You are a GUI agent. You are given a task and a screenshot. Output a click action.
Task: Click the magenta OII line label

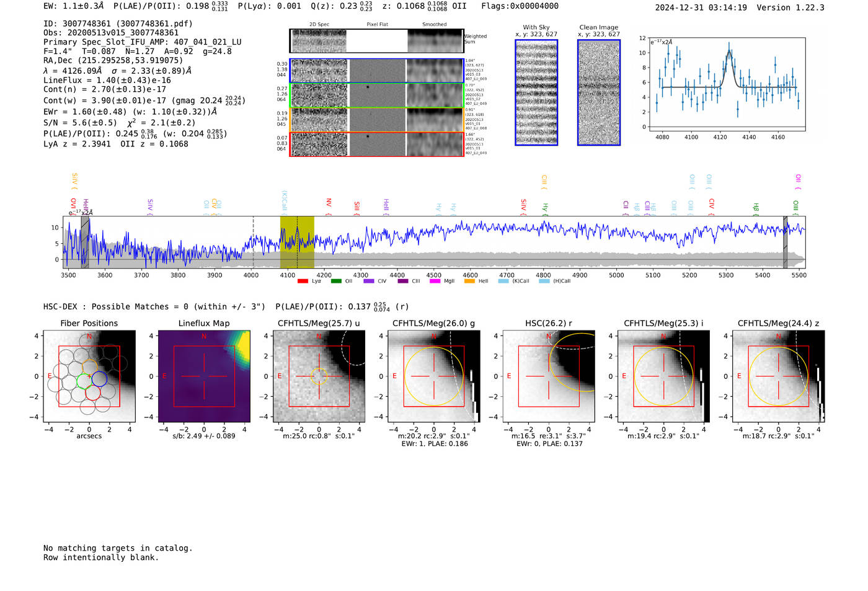point(798,182)
